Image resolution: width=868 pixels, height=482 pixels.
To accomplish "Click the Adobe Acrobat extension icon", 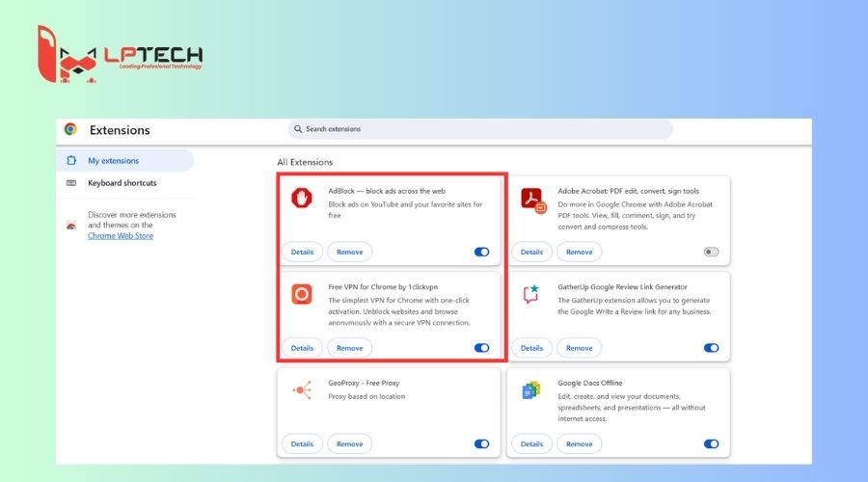I will point(533,200).
